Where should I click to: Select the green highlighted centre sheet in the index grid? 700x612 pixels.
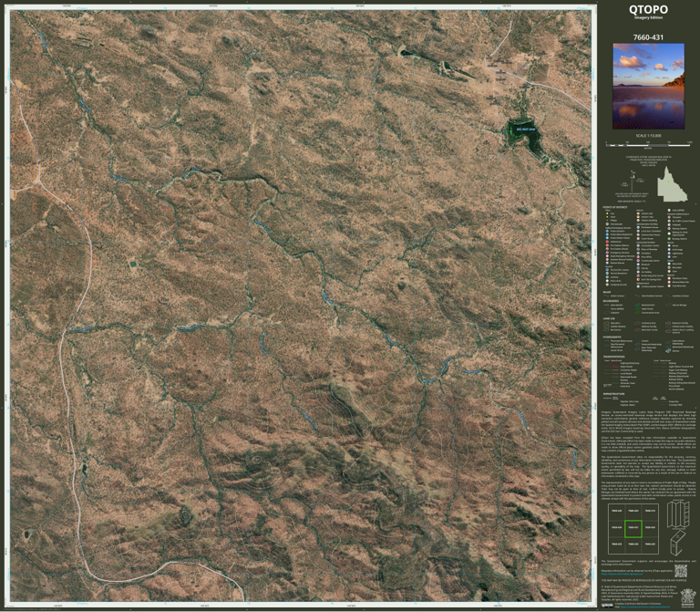(x=633, y=528)
